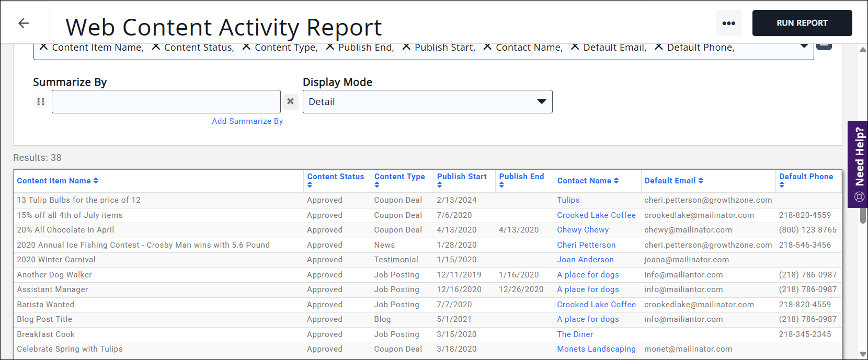
Task: Click the Summarize By input field
Action: [x=166, y=101]
